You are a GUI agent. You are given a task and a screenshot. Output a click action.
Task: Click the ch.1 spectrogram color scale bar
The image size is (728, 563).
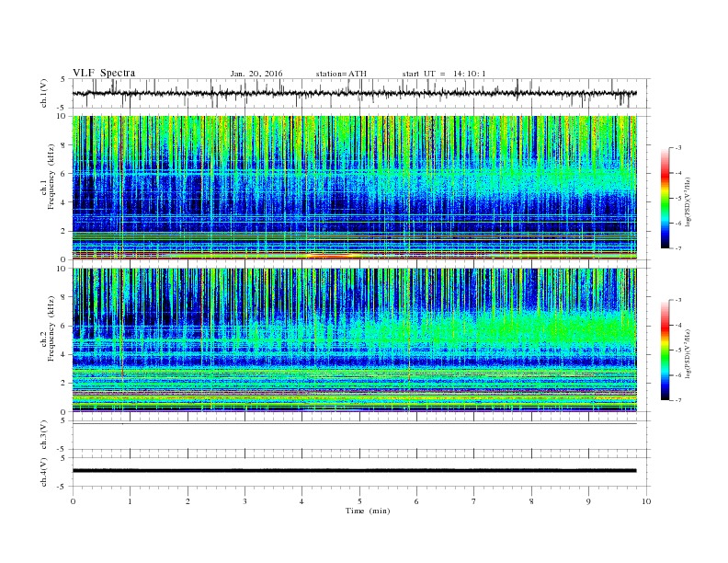coord(665,198)
